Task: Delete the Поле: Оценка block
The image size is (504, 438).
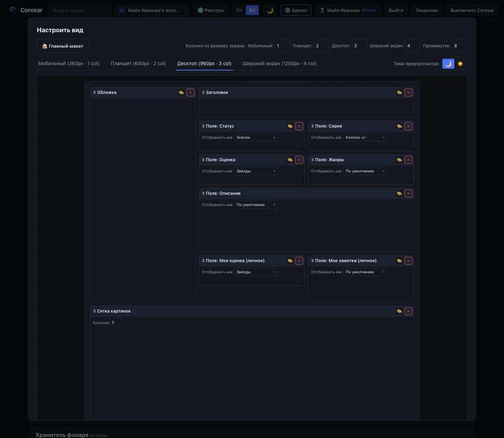Action: point(299,160)
